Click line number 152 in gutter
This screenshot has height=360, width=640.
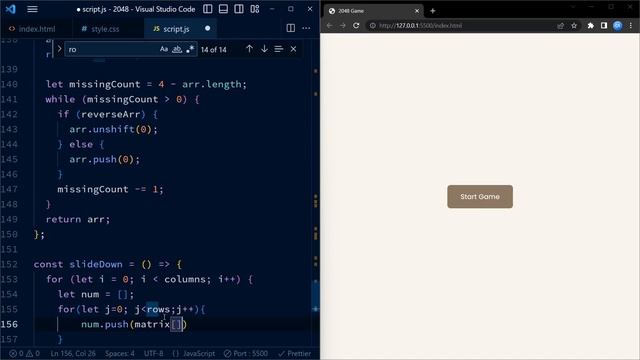pos(9,264)
